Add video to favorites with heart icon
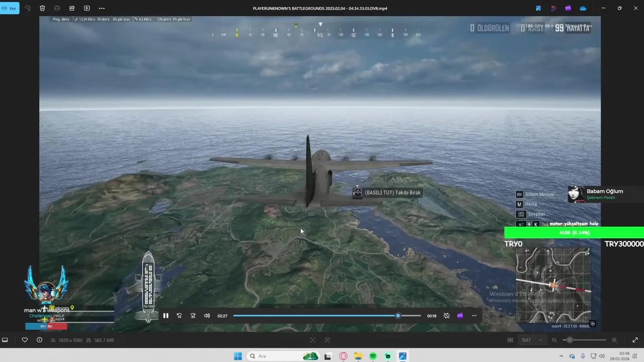This screenshot has width=644, height=362. [x=25, y=340]
